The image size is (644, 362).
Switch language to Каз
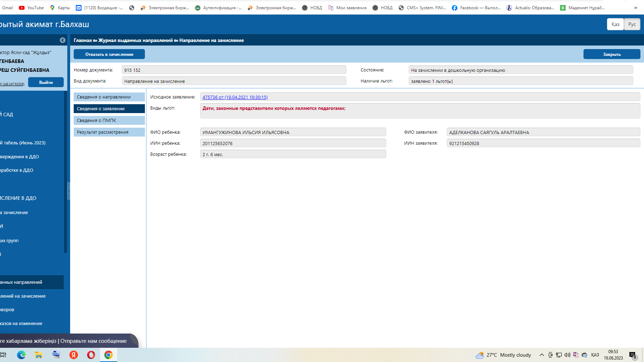615,24
